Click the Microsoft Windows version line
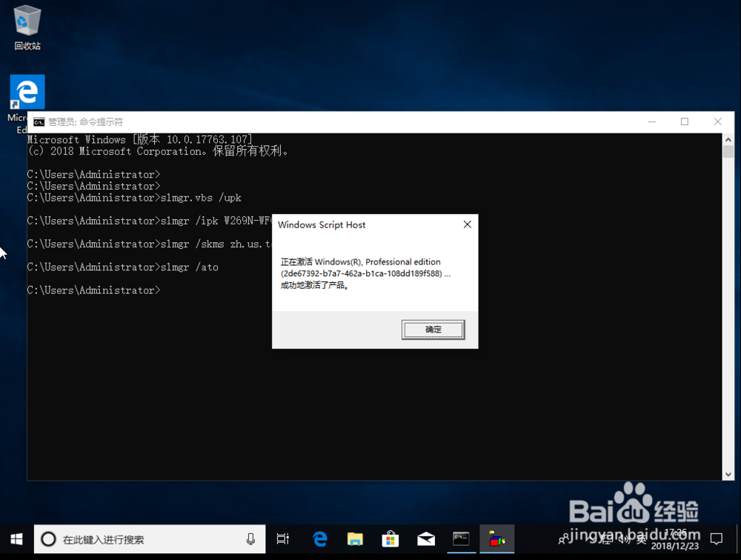The width and height of the screenshot is (741, 560). (140, 139)
